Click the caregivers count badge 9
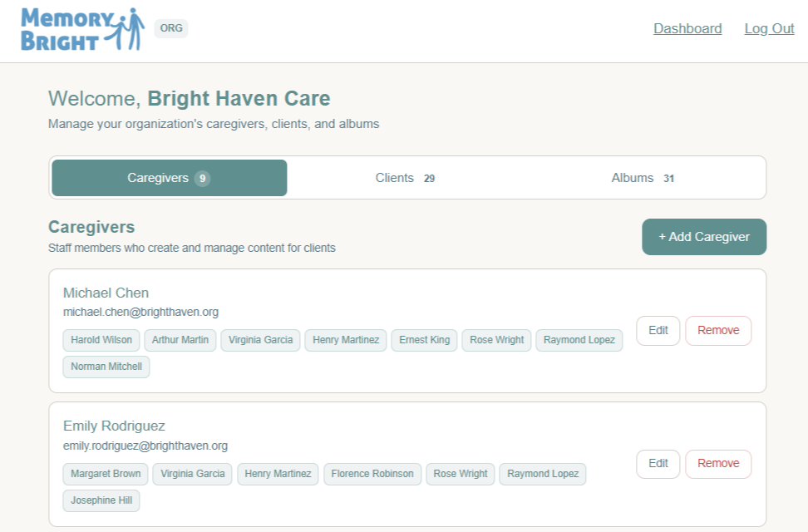This screenshot has width=808, height=532. pyautogui.click(x=203, y=179)
